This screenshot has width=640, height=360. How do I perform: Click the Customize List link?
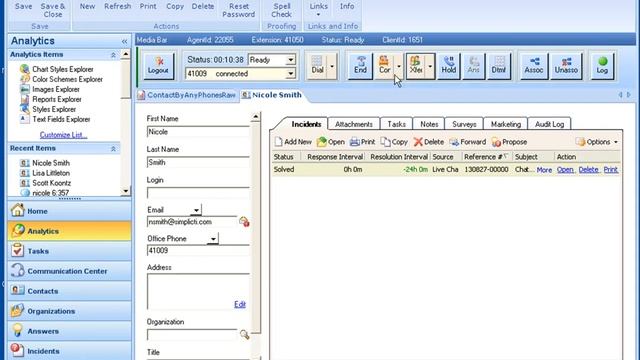coord(63,135)
